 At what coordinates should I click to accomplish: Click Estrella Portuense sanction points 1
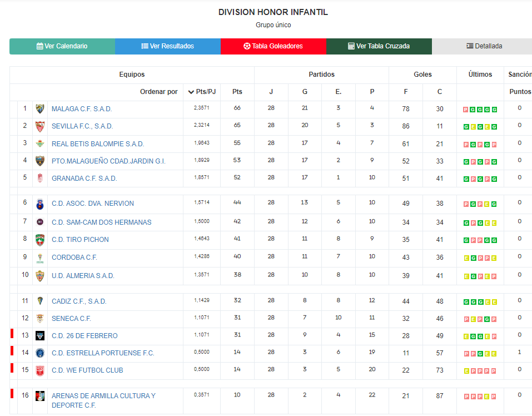point(519,352)
